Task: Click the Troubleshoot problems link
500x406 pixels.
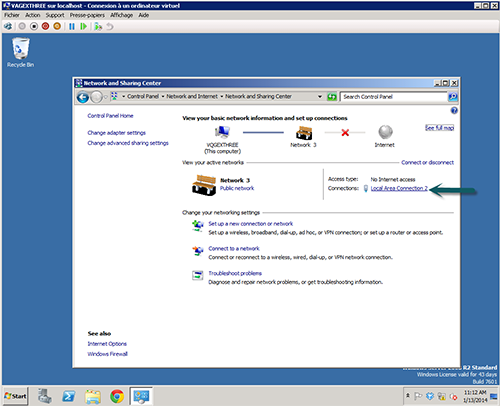Action: (x=235, y=273)
